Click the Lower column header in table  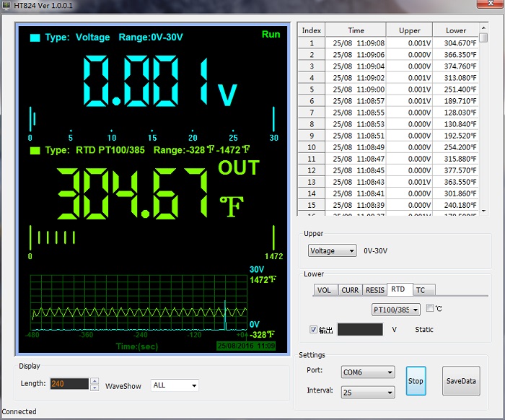(x=455, y=30)
